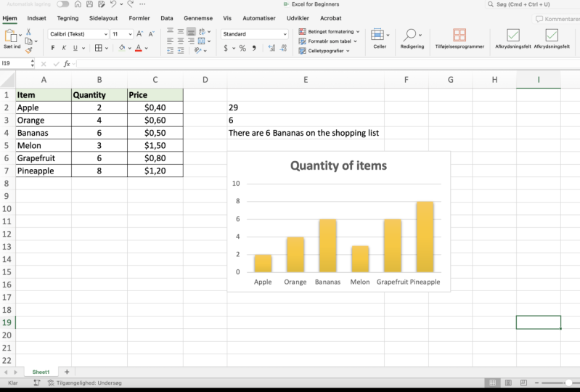Toggle italic K formatting
This screenshot has width=580, height=392.
(x=64, y=48)
